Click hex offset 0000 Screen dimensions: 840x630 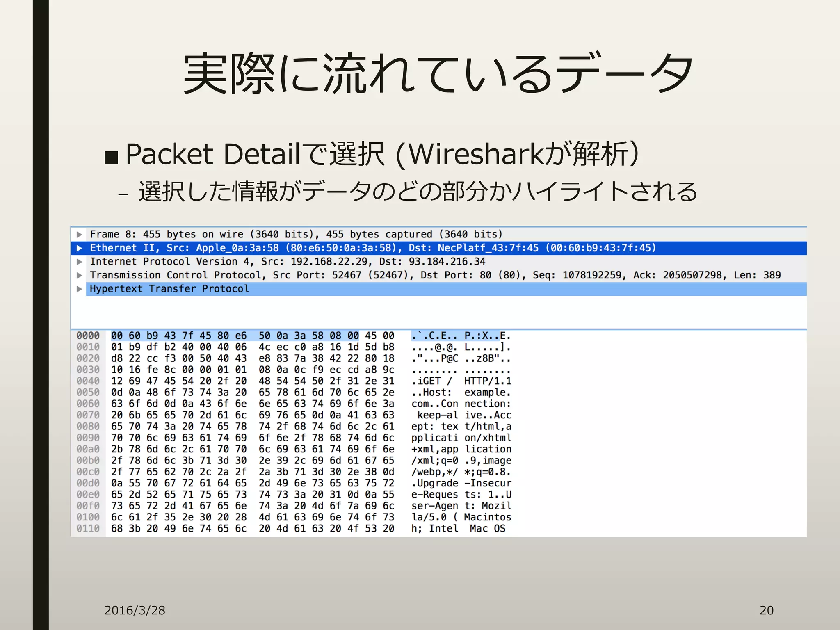[88, 336]
